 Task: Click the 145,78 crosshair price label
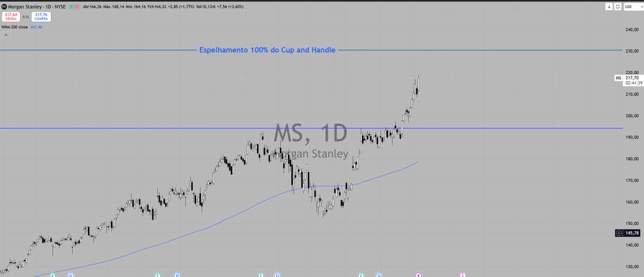pos(632,233)
